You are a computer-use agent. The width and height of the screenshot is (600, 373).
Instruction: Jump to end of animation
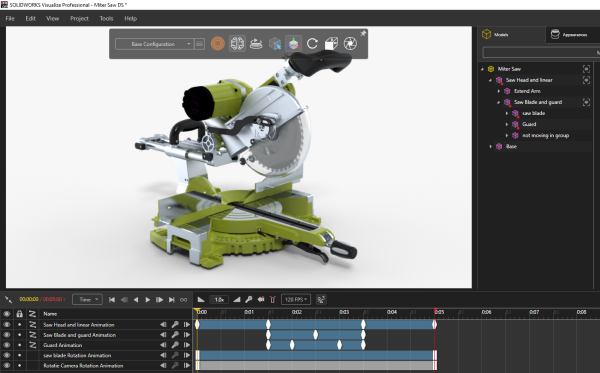click(x=172, y=300)
